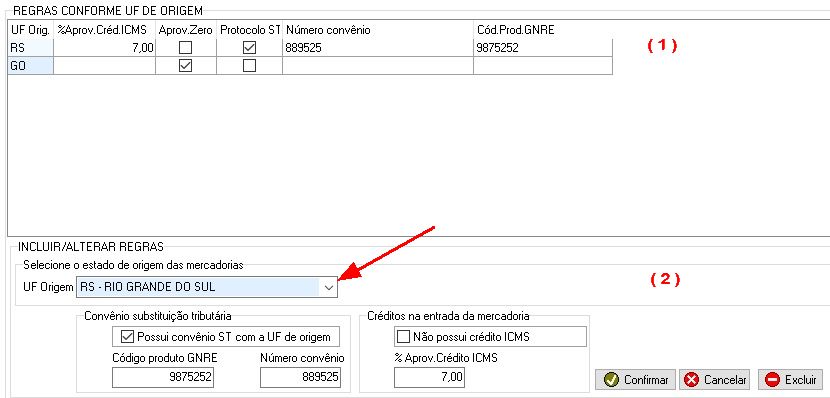Focus the % Aprov.Crédito ICMS input field
Screen dimensions: 830x398
coord(429,378)
